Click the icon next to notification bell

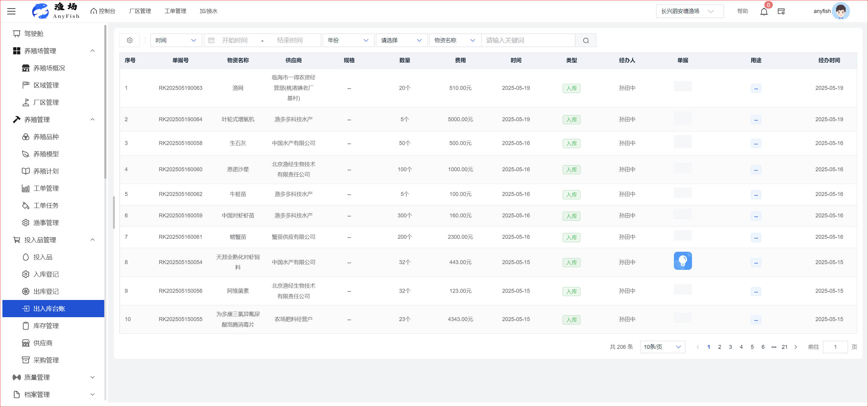(x=781, y=11)
